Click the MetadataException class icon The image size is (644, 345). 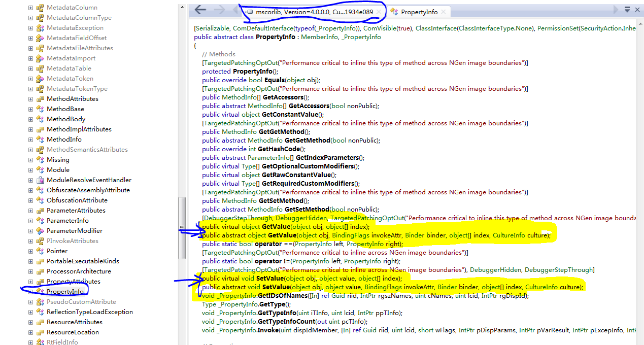tap(40, 28)
